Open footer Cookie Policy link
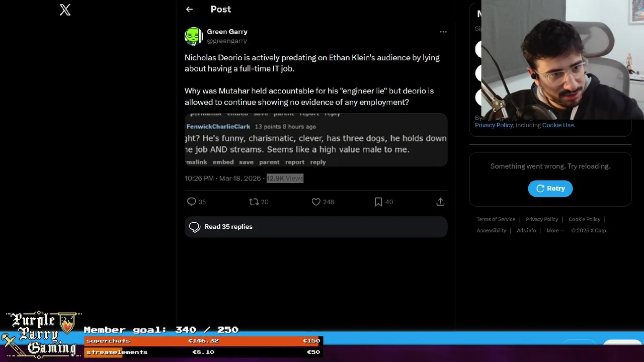This screenshot has width=644, height=362. pos(584,219)
